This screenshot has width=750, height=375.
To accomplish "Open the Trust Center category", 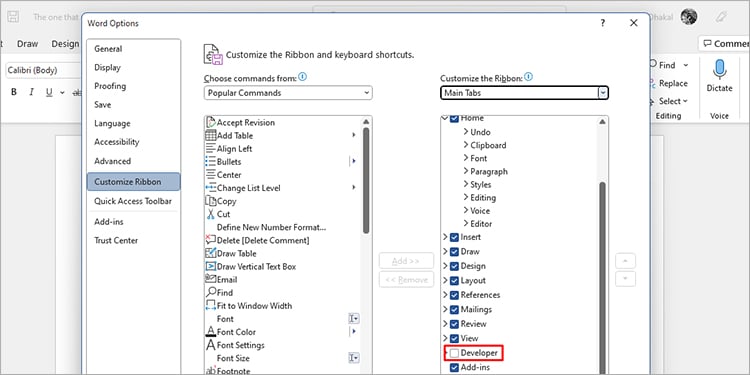I will (x=116, y=241).
